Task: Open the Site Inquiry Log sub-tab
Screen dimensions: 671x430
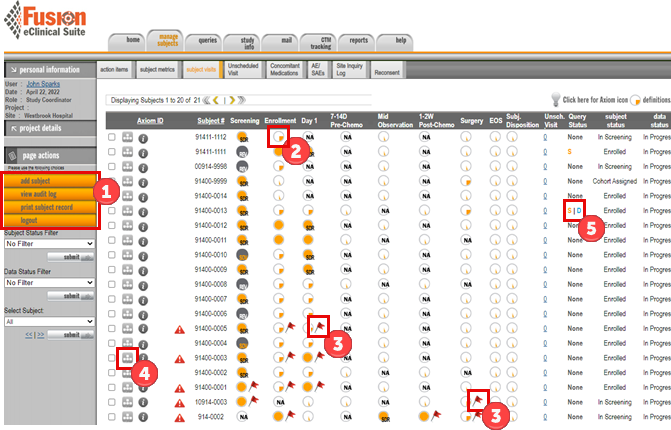Action: click(x=349, y=69)
